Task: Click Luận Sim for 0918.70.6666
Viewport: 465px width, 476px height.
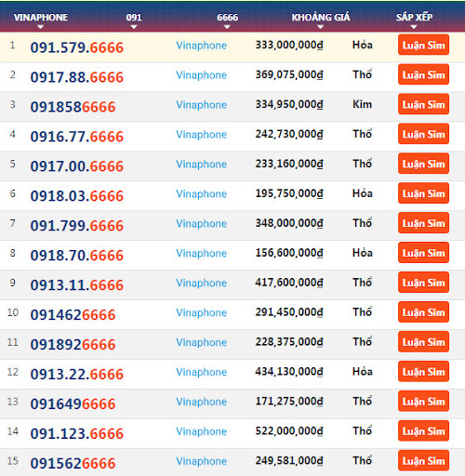Action: [x=423, y=253]
